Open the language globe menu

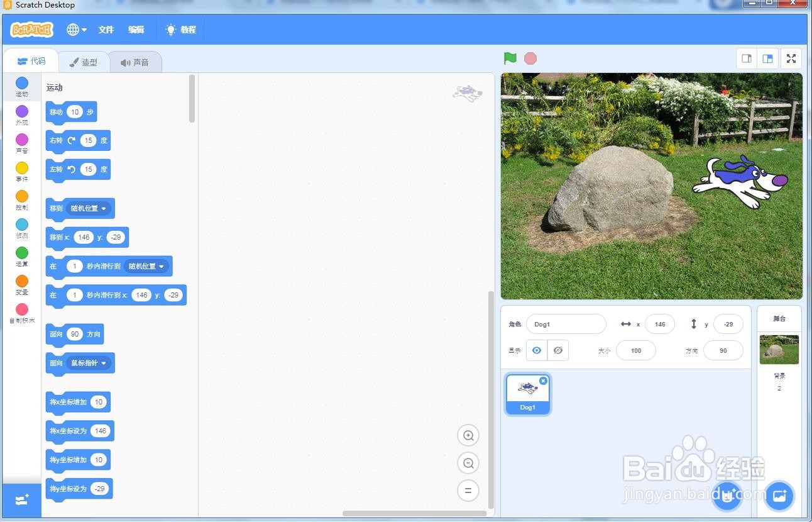click(x=77, y=30)
